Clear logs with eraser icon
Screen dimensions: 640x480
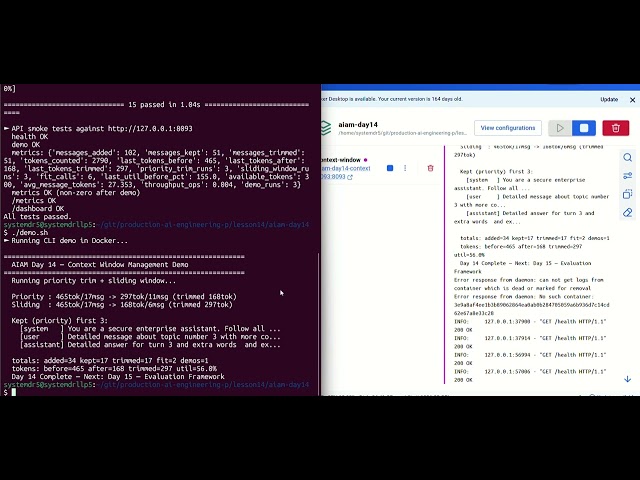tap(627, 213)
